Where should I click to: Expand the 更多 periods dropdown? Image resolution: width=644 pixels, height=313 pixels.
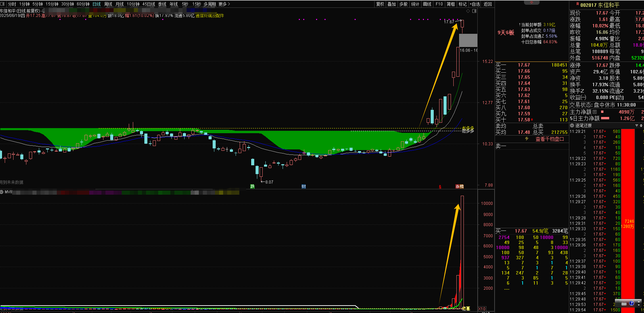coord(224,4)
